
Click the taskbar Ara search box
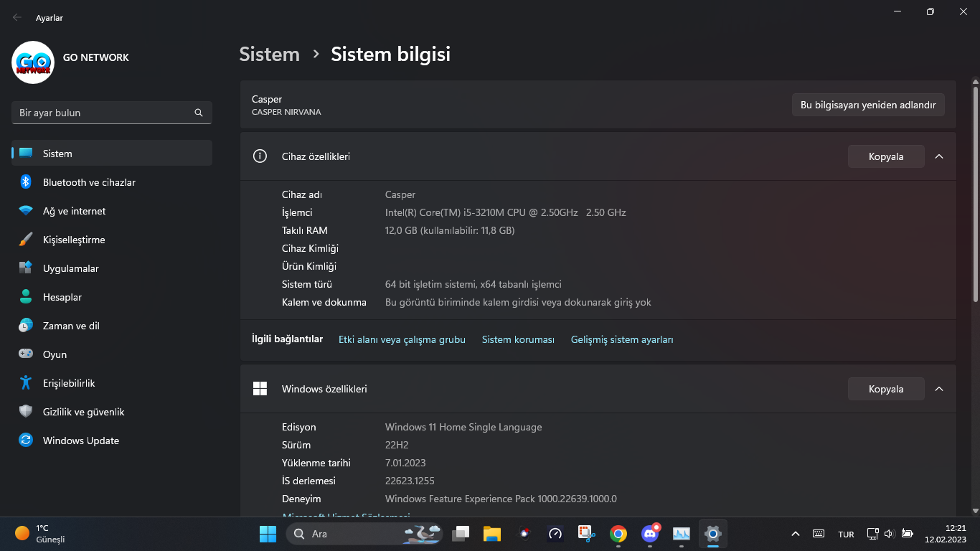click(364, 534)
